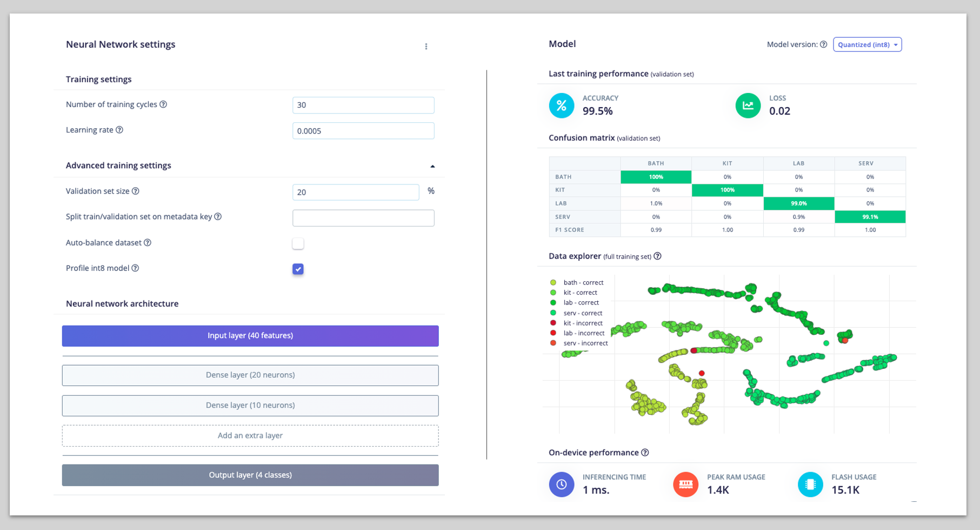The width and height of the screenshot is (980, 530).
Task: Click the Model version help icon
Action: click(x=823, y=44)
